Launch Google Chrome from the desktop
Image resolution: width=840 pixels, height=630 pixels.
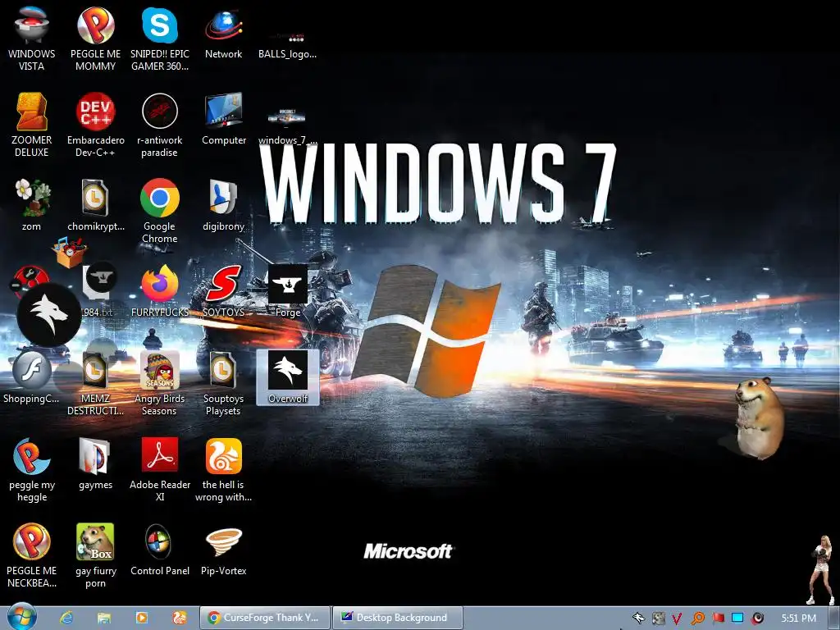[160, 211]
